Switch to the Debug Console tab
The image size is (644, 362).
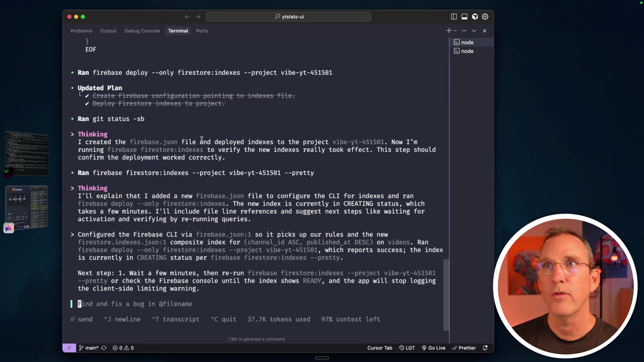click(x=142, y=31)
